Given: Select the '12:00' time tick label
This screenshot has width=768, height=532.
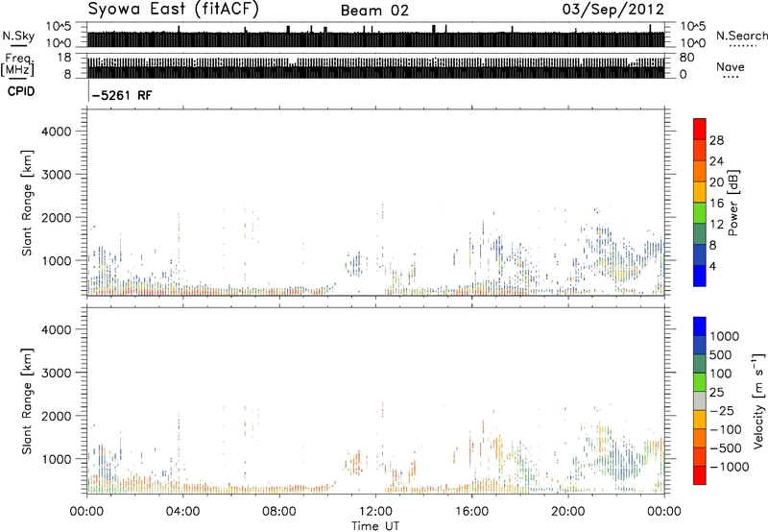Looking at the screenshot, I should coord(375,512).
